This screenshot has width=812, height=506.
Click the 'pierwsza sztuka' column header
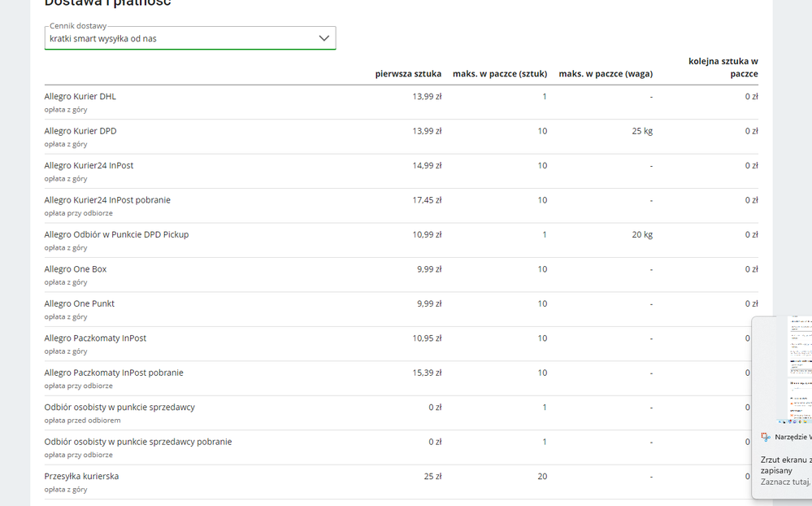tap(408, 73)
